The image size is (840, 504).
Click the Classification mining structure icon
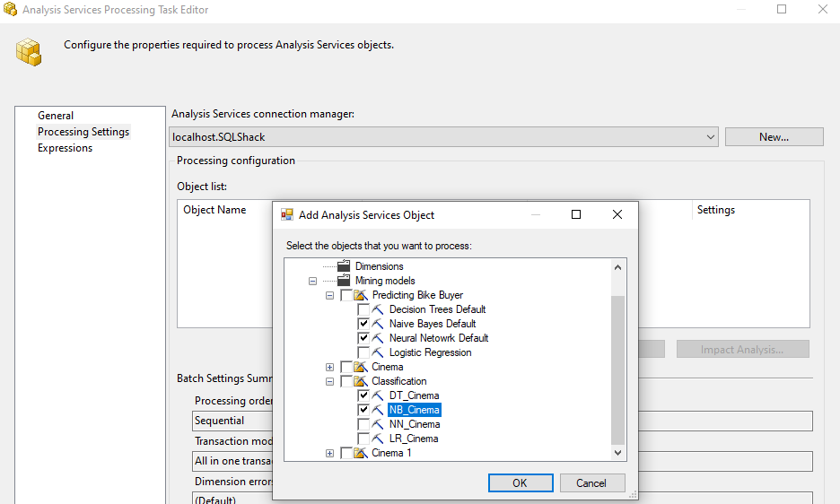pos(361,381)
